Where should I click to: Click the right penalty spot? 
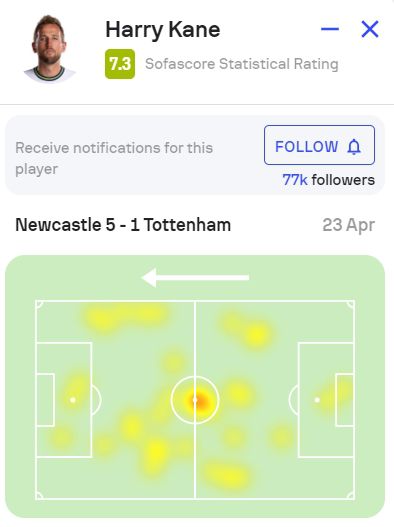317,400
